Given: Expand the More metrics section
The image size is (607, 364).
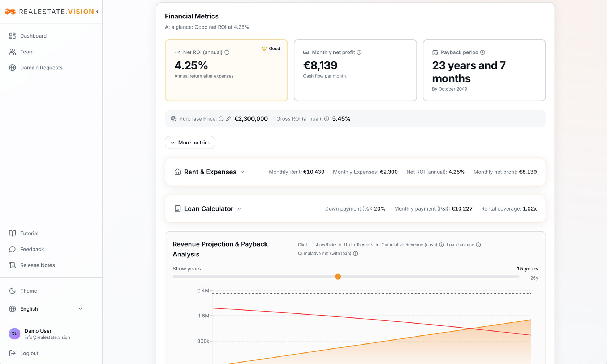Looking at the screenshot, I should tap(190, 142).
